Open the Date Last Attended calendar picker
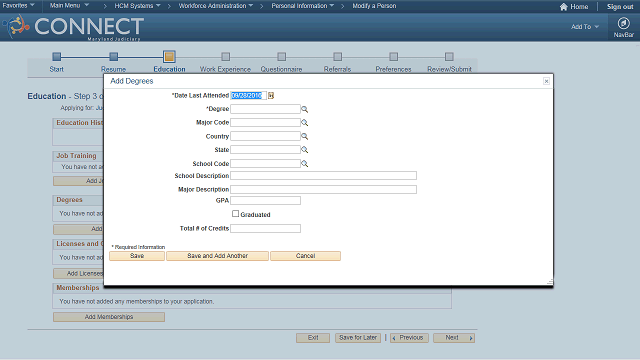Image resolution: width=640 pixels, height=360 pixels. tap(271, 96)
